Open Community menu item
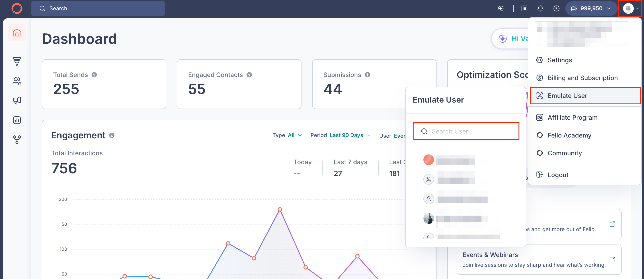Viewport: 644px width, 279px height. (x=585, y=153)
